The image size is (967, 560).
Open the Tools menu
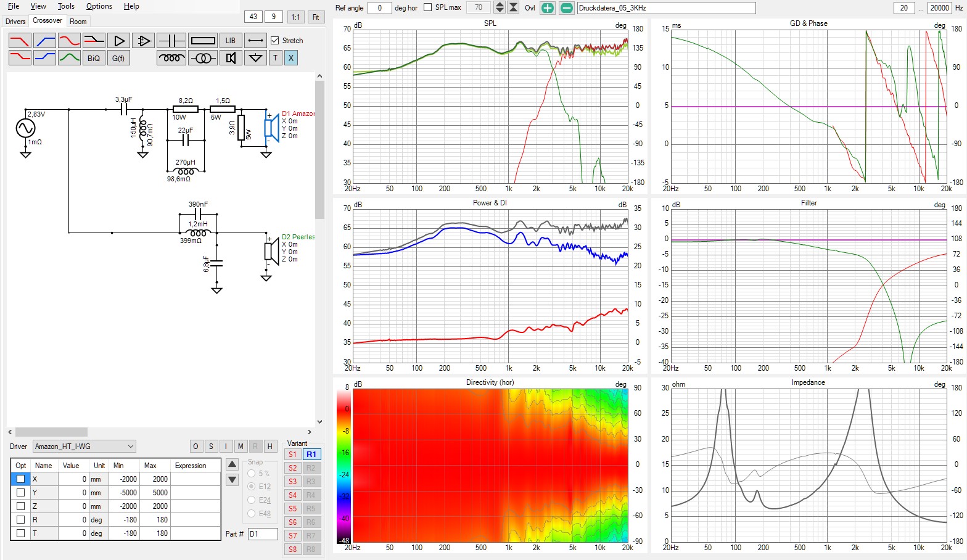pos(66,6)
